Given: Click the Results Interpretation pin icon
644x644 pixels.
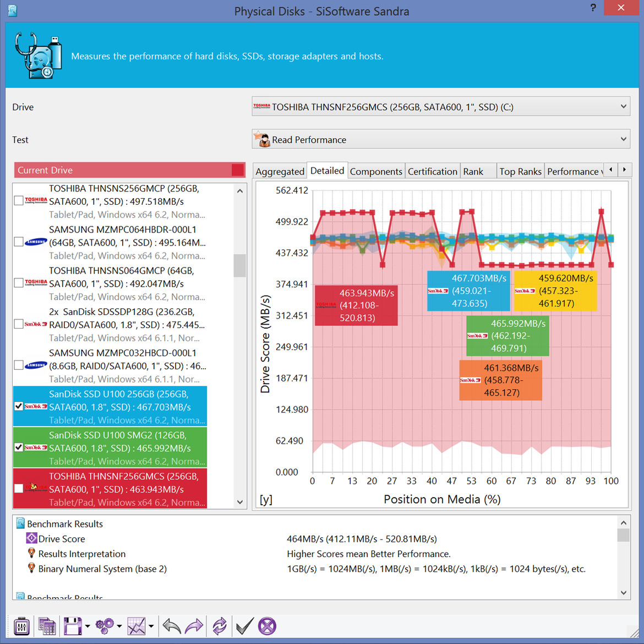Looking at the screenshot, I should 31,553.
